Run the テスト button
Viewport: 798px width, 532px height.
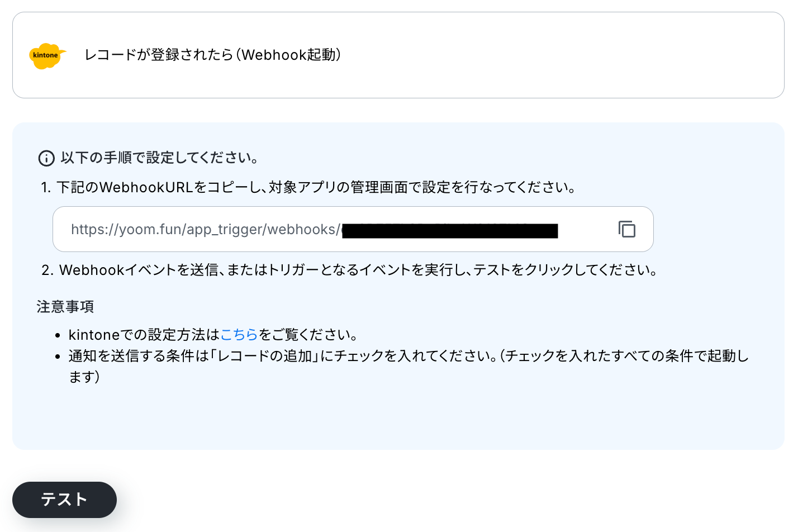pos(64,500)
